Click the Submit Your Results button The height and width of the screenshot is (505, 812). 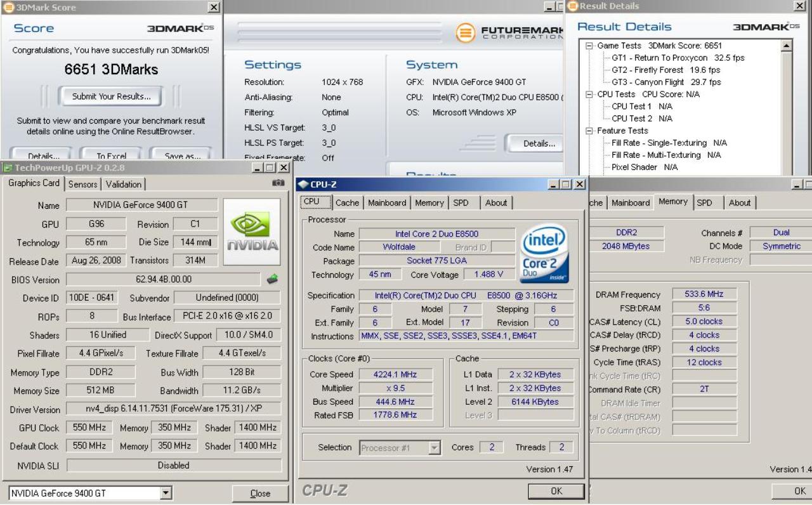[x=111, y=96]
